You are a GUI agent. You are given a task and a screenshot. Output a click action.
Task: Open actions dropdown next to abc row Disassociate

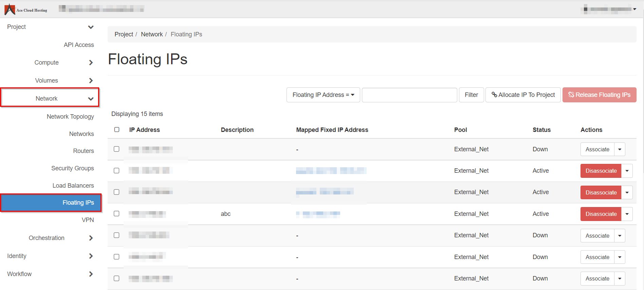pos(627,214)
